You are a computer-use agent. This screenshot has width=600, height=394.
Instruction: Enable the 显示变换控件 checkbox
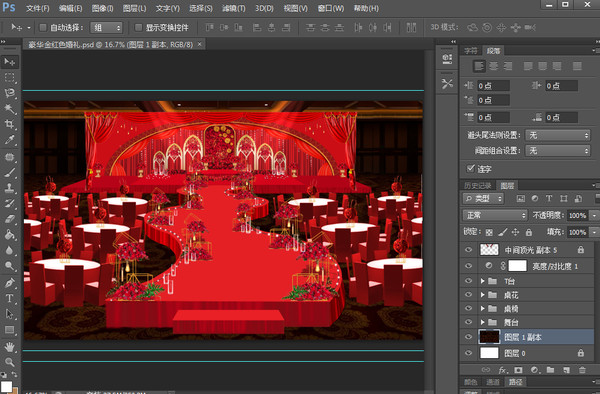[139, 27]
